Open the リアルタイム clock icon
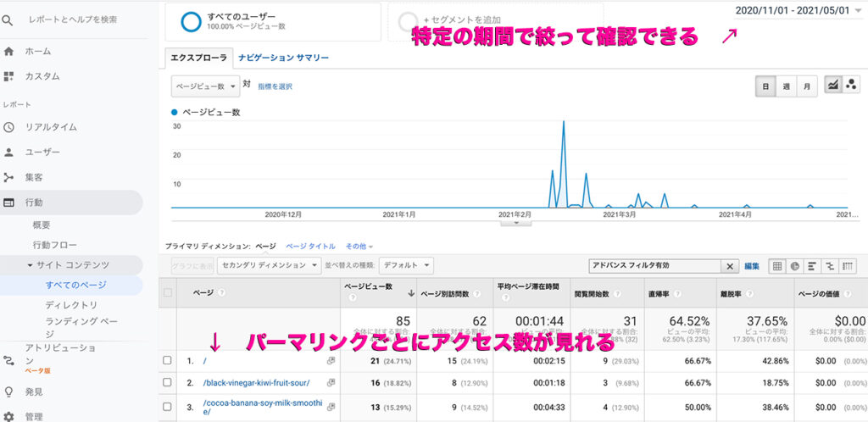This screenshot has height=422, width=868. (8, 127)
